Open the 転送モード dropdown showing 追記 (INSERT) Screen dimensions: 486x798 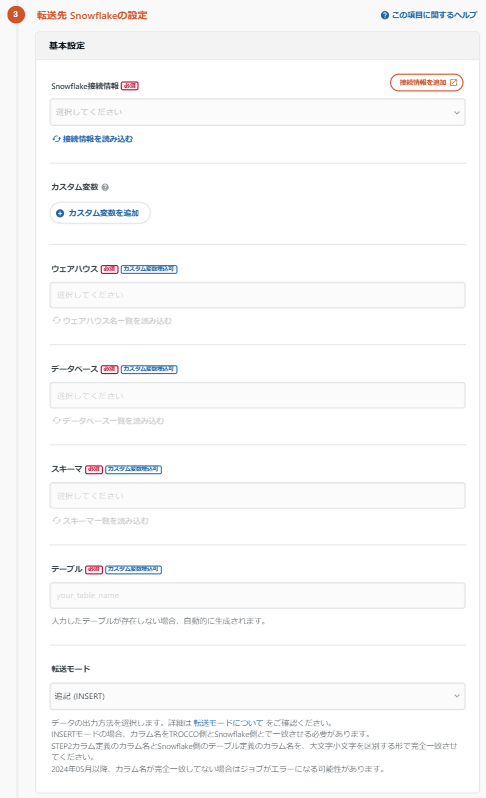coord(258,696)
